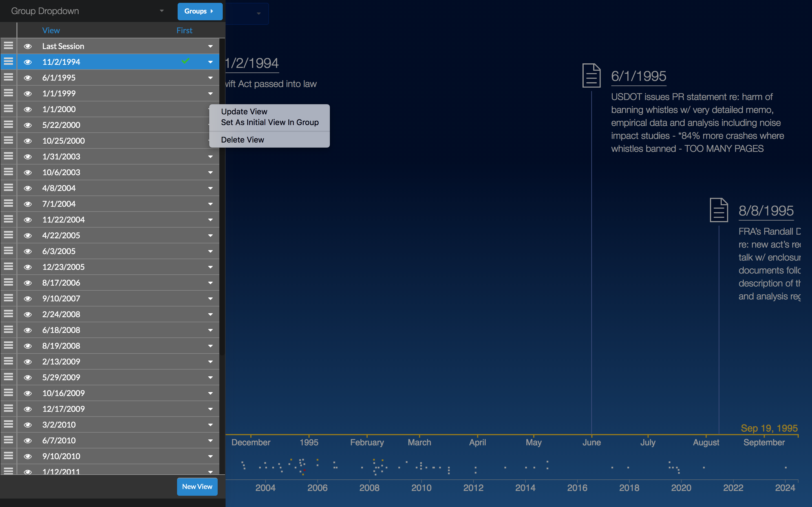812x507 pixels.
Task: Toggle eye icon for 1/1/1999 view
Action: tap(28, 94)
